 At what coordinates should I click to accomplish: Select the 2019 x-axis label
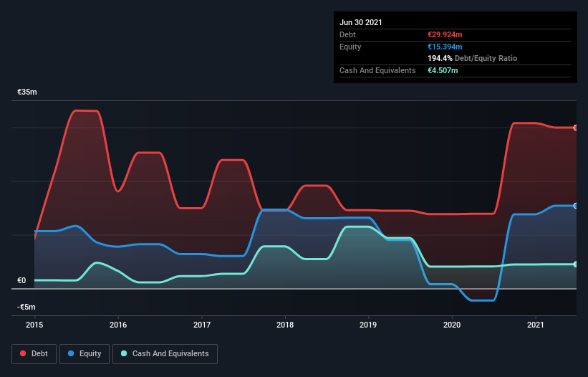point(368,325)
